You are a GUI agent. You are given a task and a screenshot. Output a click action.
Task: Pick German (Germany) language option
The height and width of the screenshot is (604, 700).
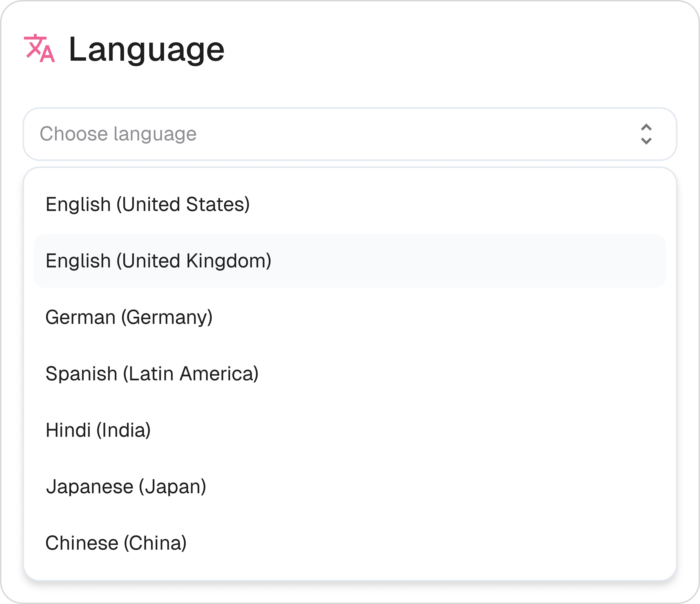pyautogui.click(x=350, y=317)
